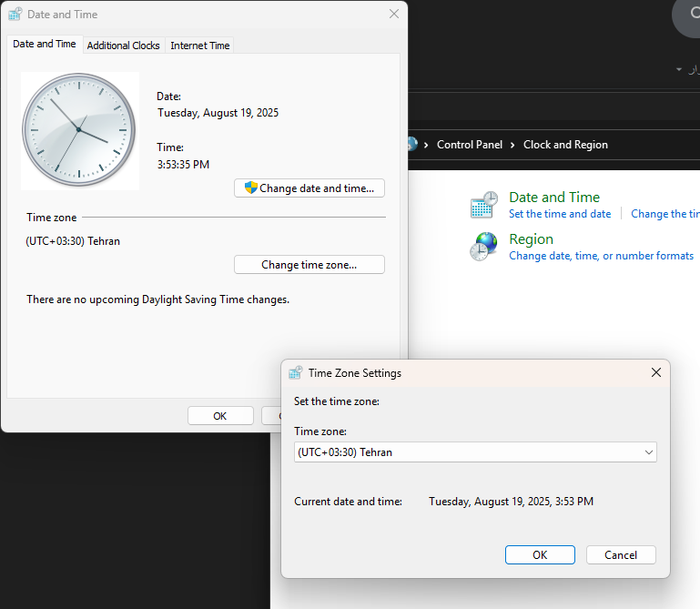This screenshot has width=700, height=609.
Task: Click the Region globe icon
Action: (x=483, y=247)
